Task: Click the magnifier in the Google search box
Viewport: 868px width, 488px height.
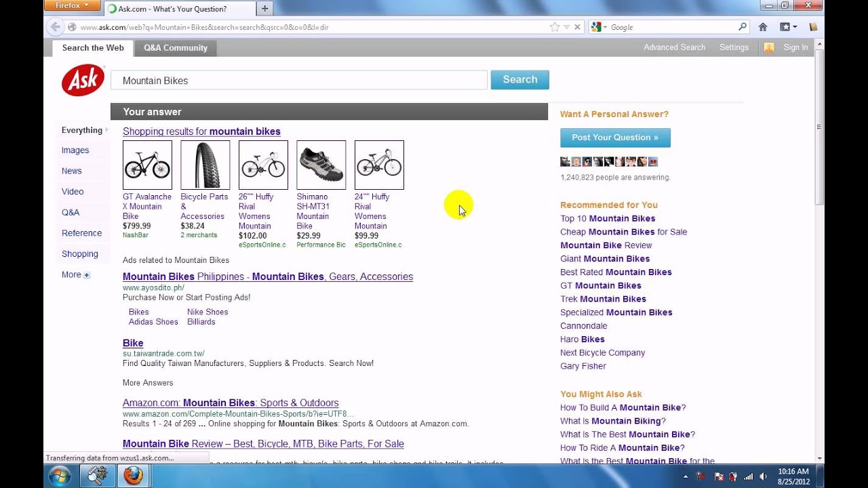Action: [x=743, y=27]
